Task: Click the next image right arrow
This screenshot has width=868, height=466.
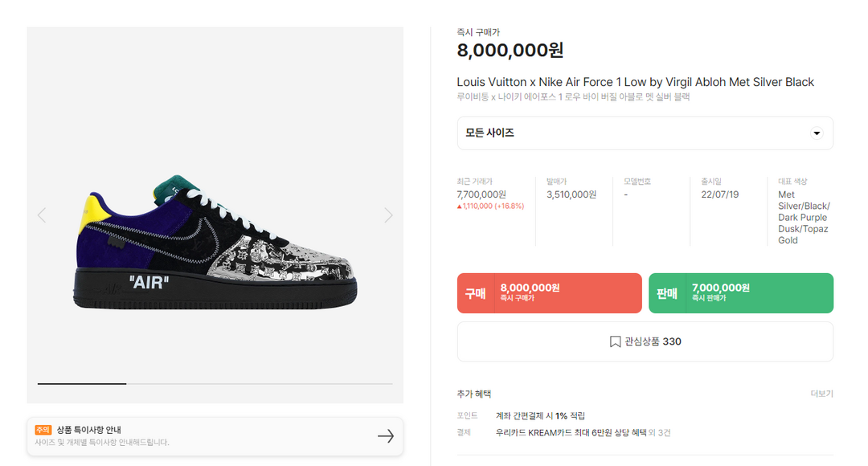Action: click(388, 215)
